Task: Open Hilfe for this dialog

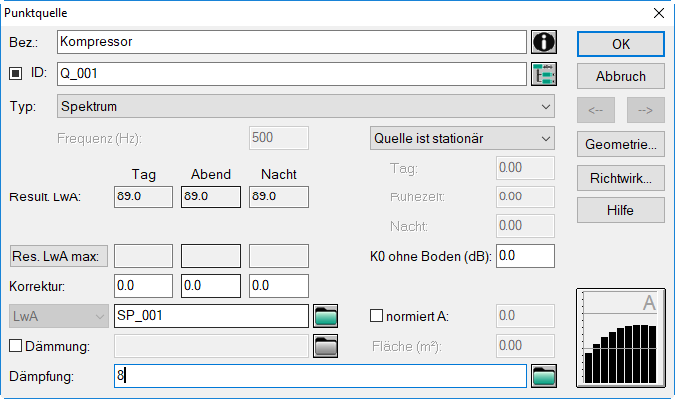Action: (x=621, y=210)
